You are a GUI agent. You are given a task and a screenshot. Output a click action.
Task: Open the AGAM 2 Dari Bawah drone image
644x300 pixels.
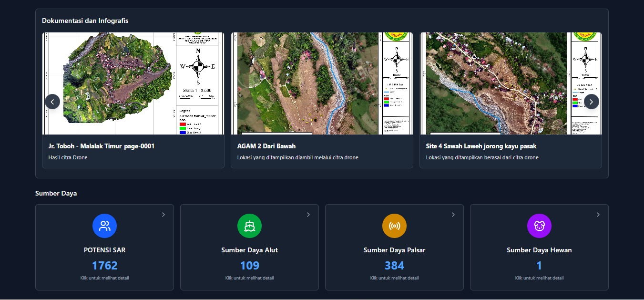point(322,83)
